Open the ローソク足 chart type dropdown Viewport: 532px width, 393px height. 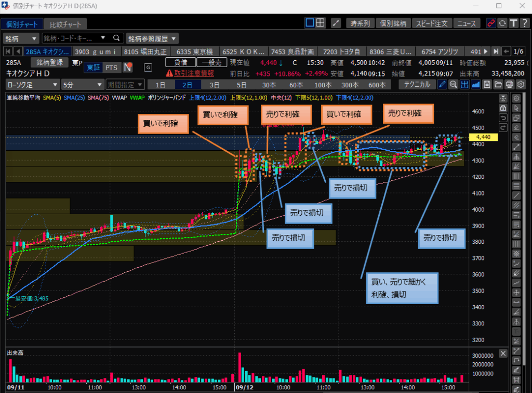(x=33, y=85)
